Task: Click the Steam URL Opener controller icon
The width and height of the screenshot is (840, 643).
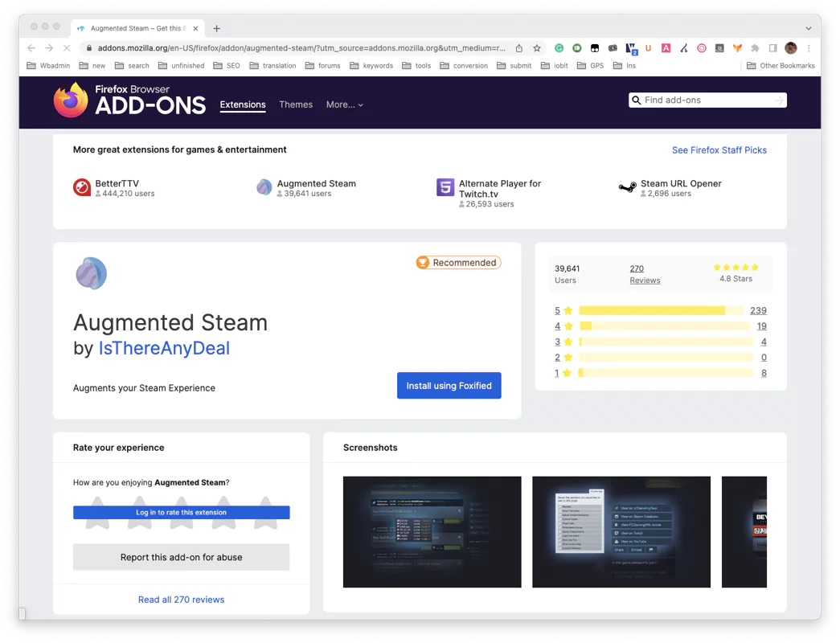Action: click(x=628, y=186)
